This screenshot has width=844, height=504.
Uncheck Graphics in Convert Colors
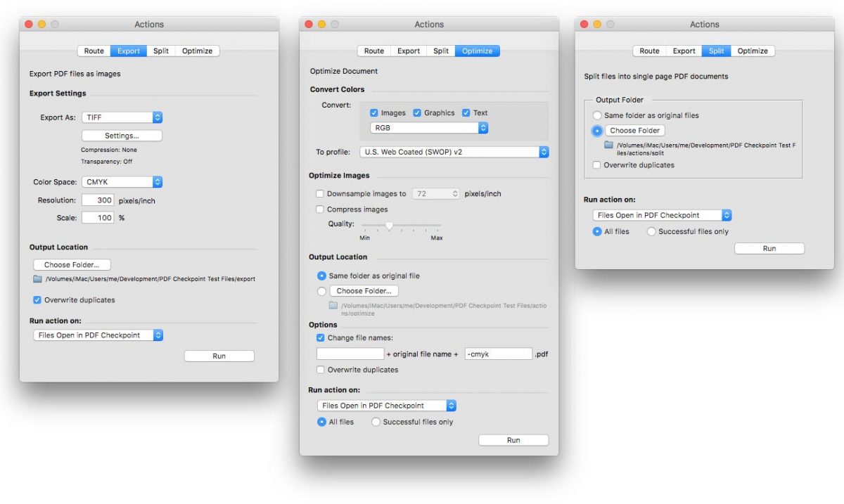(416, 112)
